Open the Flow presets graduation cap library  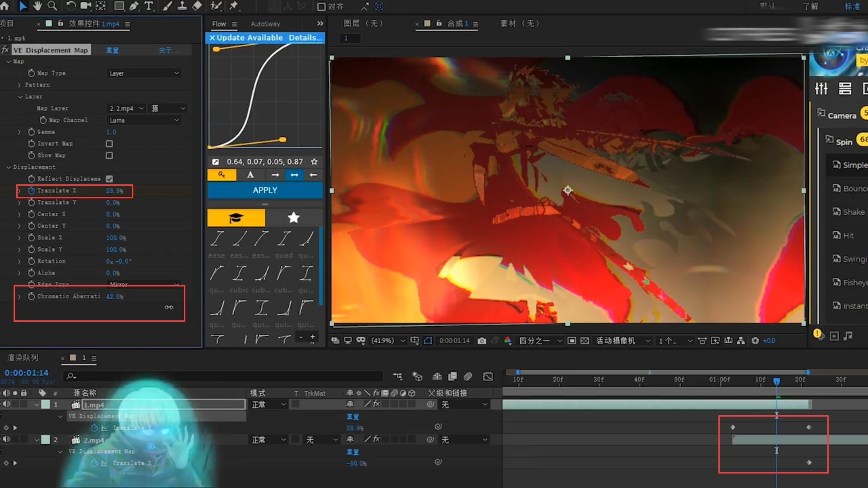click(x=236, y=218)
